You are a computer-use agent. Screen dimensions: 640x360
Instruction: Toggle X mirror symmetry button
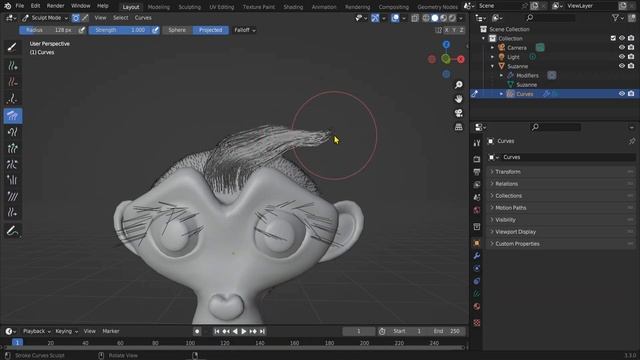447,30
